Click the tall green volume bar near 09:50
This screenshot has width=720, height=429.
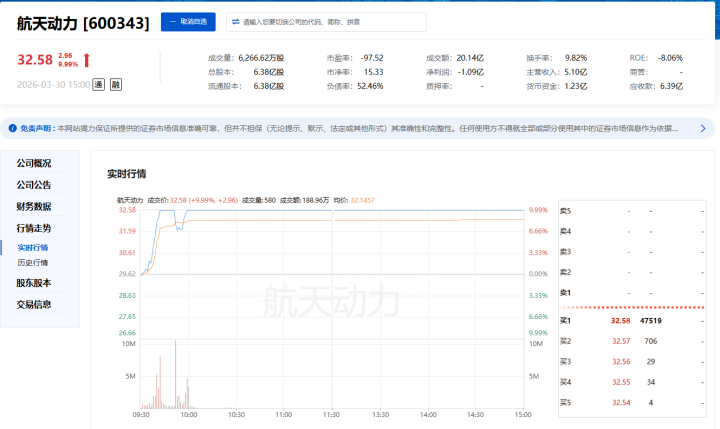175,374
